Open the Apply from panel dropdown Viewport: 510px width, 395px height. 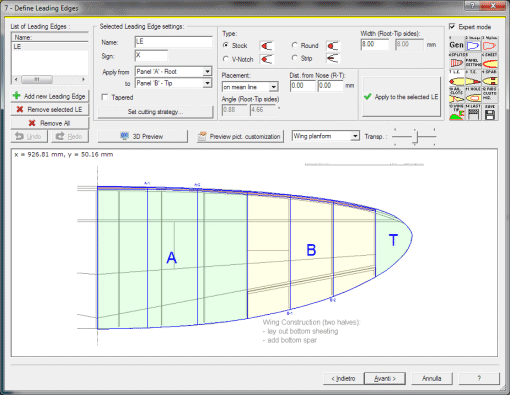(x=173, y=71)
